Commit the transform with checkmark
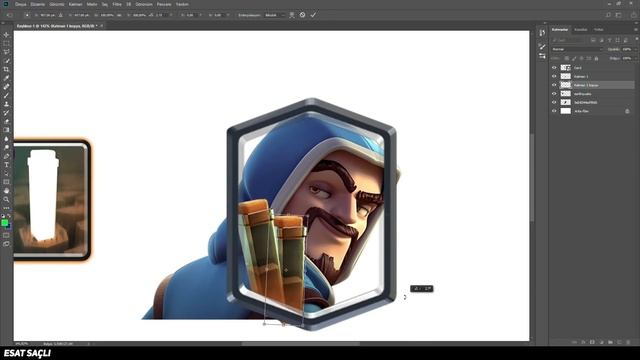Image resolution: width=640 pixels, height=360 pixels. click(x=313, y=15)
